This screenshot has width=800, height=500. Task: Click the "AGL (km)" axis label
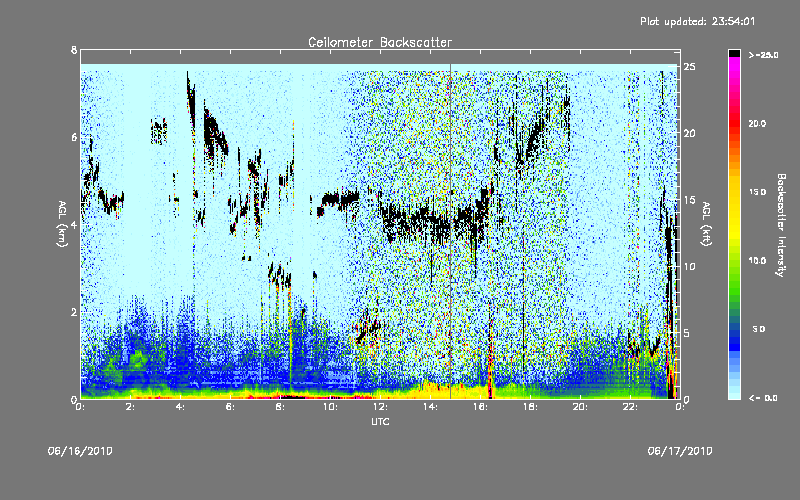62,224
